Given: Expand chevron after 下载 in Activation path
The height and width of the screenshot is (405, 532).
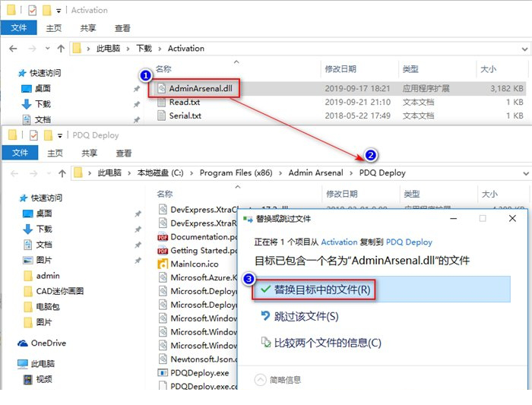Looking at the screenshot, I should (x=160, y=49).
